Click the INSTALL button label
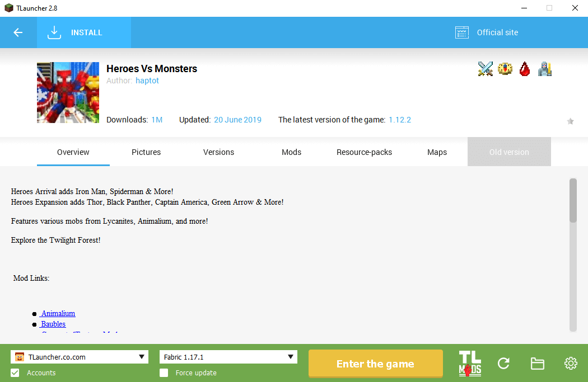Viewport: 588px width, 382px height. click(87, 32)
